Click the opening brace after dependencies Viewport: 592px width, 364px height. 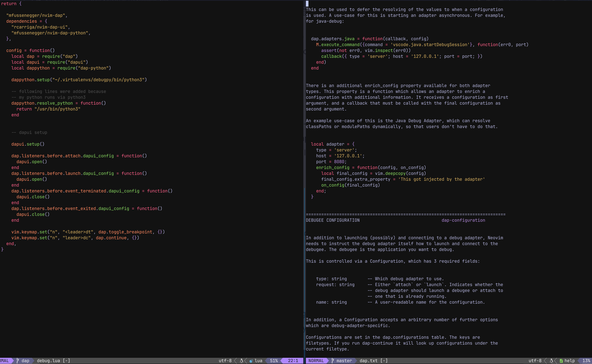(x=46, y=21)
